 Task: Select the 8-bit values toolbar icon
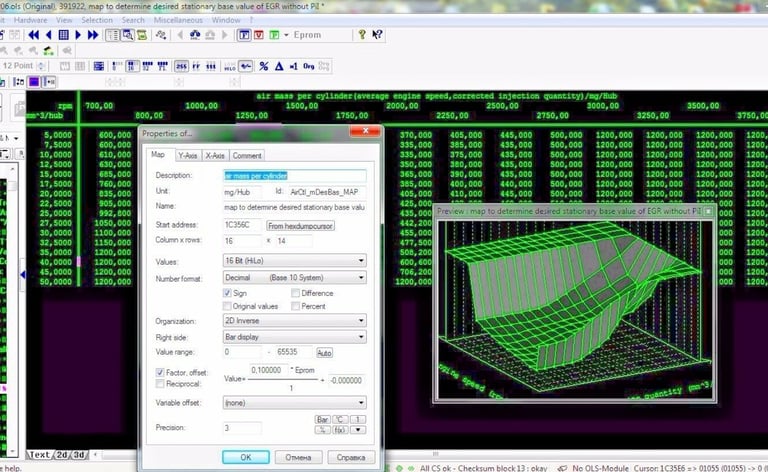(x=118, y=66)
